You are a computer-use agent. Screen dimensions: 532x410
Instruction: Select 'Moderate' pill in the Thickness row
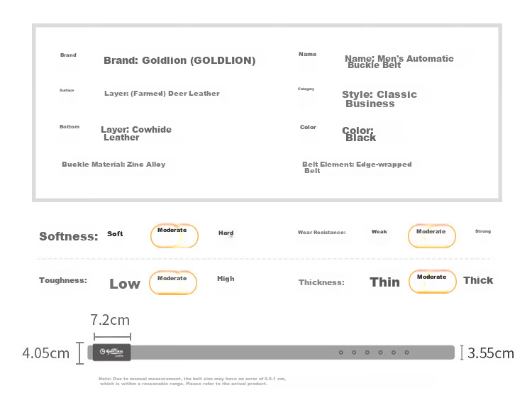point(432,282)
